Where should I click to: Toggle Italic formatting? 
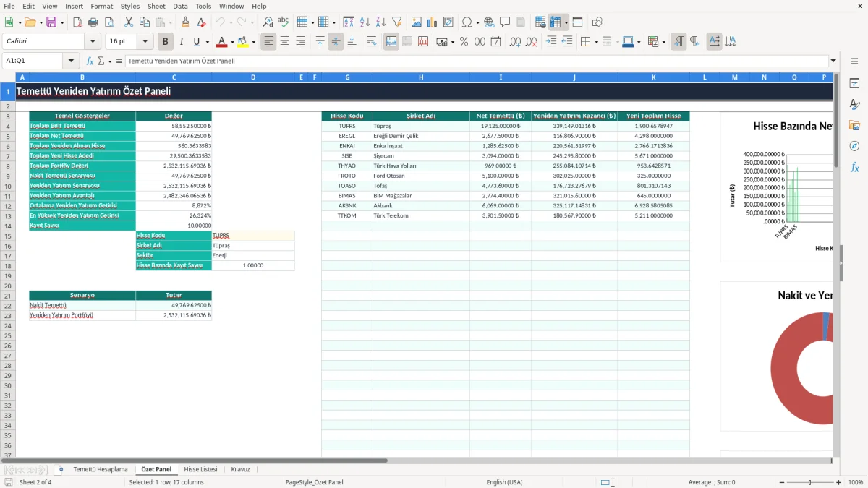[x=181, y=42]
